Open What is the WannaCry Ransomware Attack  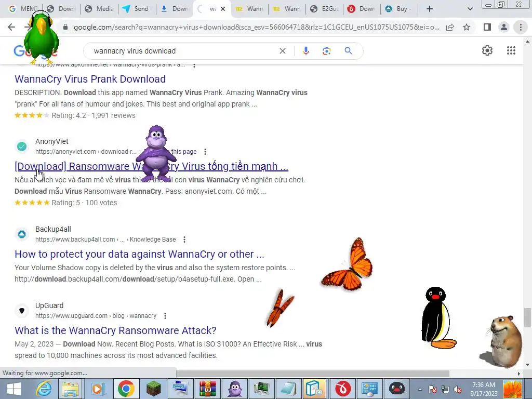(115, 330)
